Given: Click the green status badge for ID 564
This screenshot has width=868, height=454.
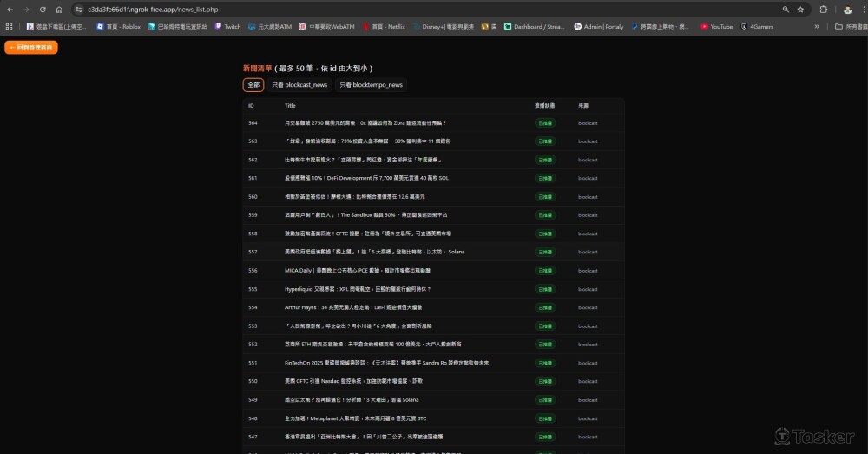Looking at the screenshot, I should pos(545,123).
